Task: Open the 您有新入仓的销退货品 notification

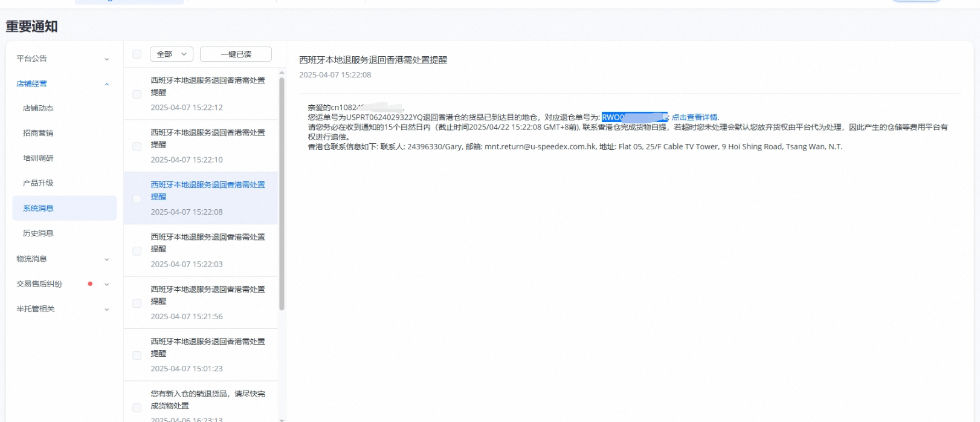Action: coord(207,400)
